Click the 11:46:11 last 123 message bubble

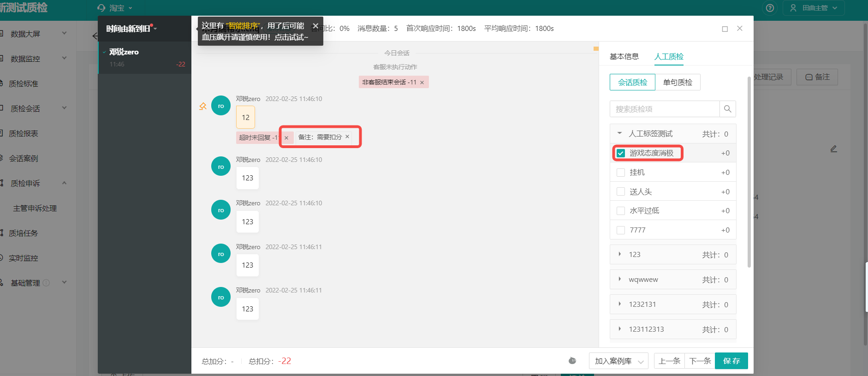click(x=248, y=309)
